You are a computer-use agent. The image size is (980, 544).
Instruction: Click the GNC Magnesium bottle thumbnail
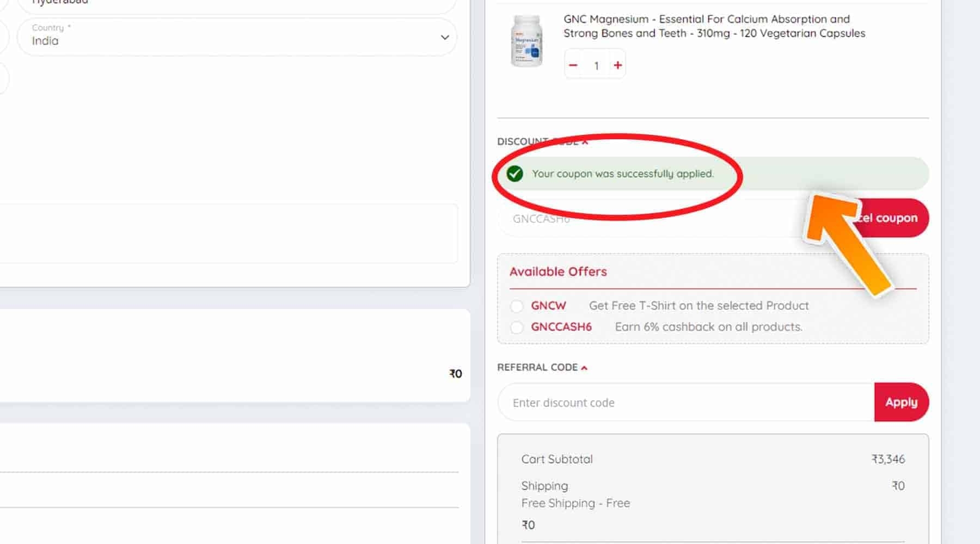[526, 41]
